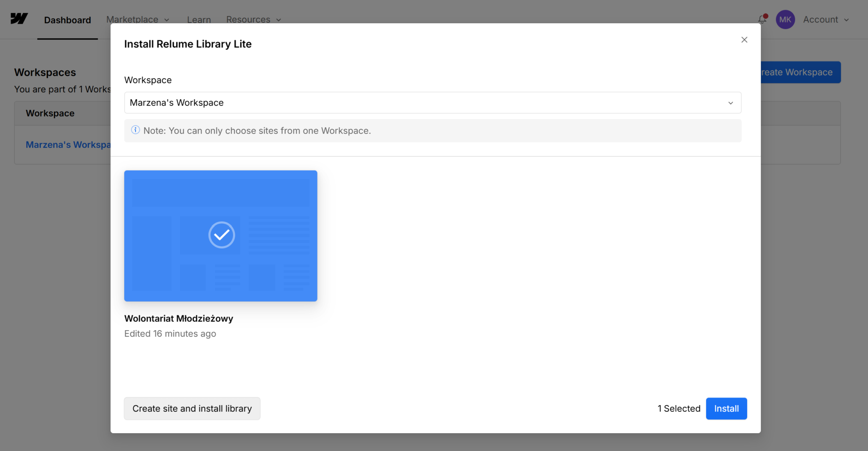868x451 pixels.
Task: Click the Create Workspace button
Action: [x=800, y=72]
